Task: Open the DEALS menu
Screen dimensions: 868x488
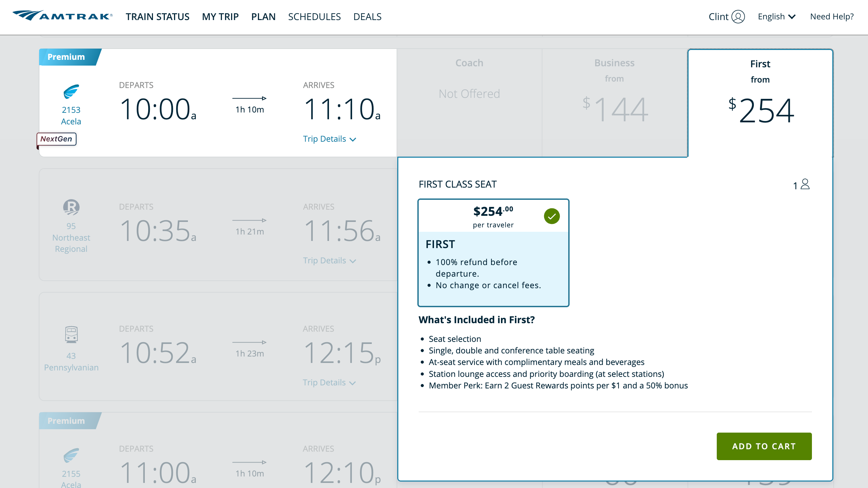Action: click(x=367, y=17)
